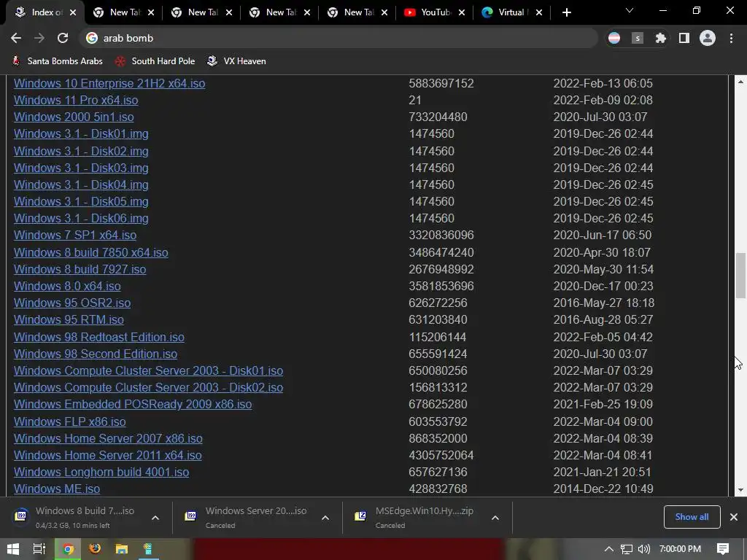747x560 pixels.
Task: Show all downloads
Action: coord(692,517)
